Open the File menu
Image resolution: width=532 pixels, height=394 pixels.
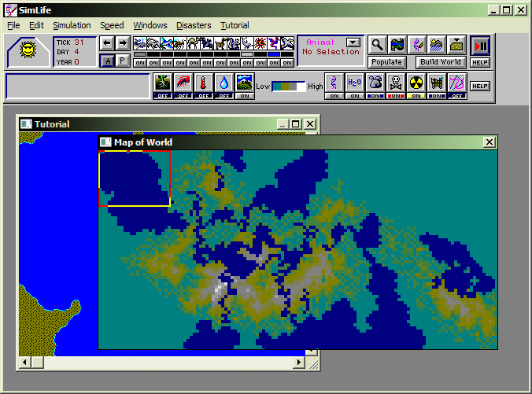(13, 25)
